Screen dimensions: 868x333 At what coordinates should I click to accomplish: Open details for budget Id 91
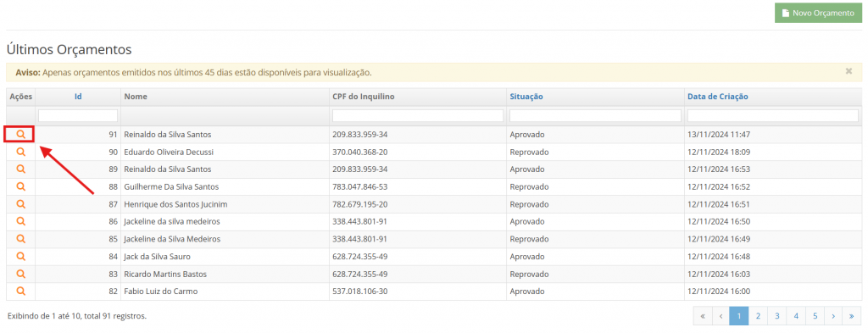click(x=20, y=135)
